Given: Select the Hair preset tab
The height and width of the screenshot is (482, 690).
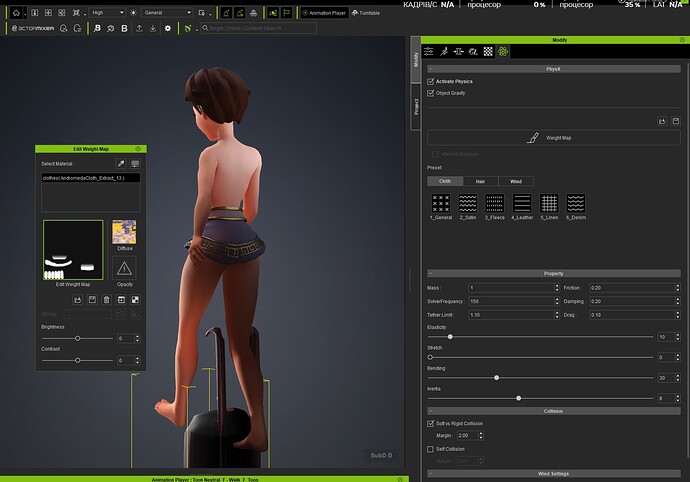Looking at the screenshot, I should [x=481, y=181].
